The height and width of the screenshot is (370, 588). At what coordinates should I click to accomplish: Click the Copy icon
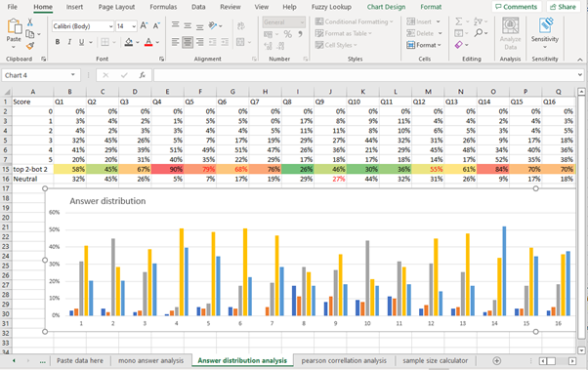coord(30,34)
